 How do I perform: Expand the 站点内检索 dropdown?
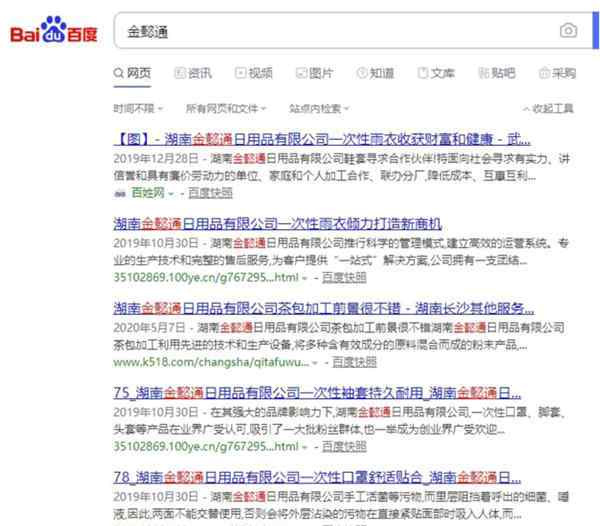[319, 109]
